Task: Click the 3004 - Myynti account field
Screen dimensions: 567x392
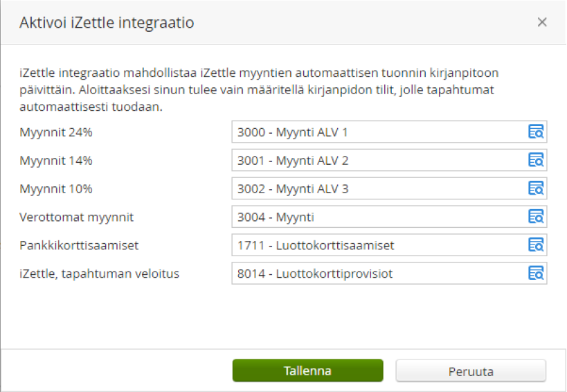Action: tap(389, 217)
